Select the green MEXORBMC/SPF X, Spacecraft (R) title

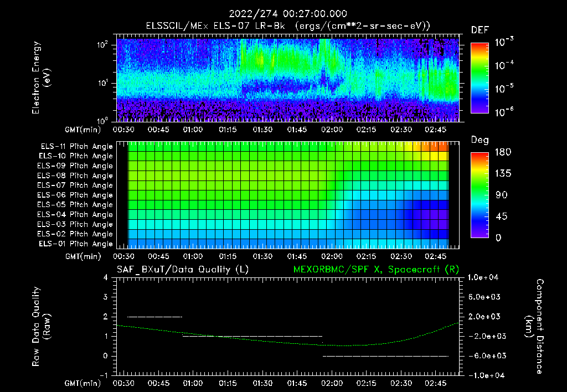point(376,270)
